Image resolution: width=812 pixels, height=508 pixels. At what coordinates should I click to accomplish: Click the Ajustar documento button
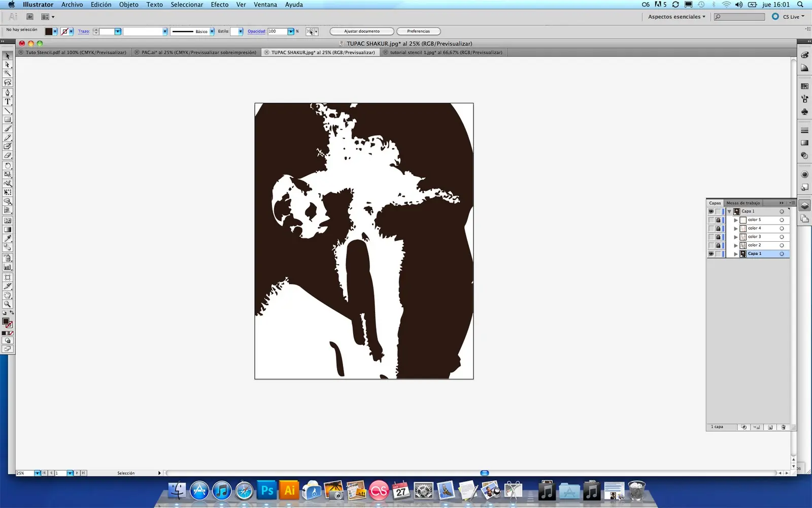[362, 31]
